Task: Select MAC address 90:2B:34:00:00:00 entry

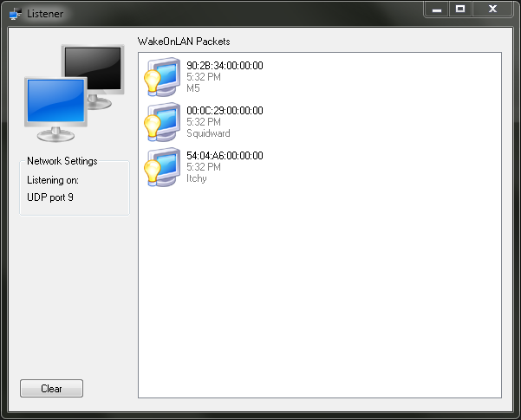Action: click(x=225, y=66)
